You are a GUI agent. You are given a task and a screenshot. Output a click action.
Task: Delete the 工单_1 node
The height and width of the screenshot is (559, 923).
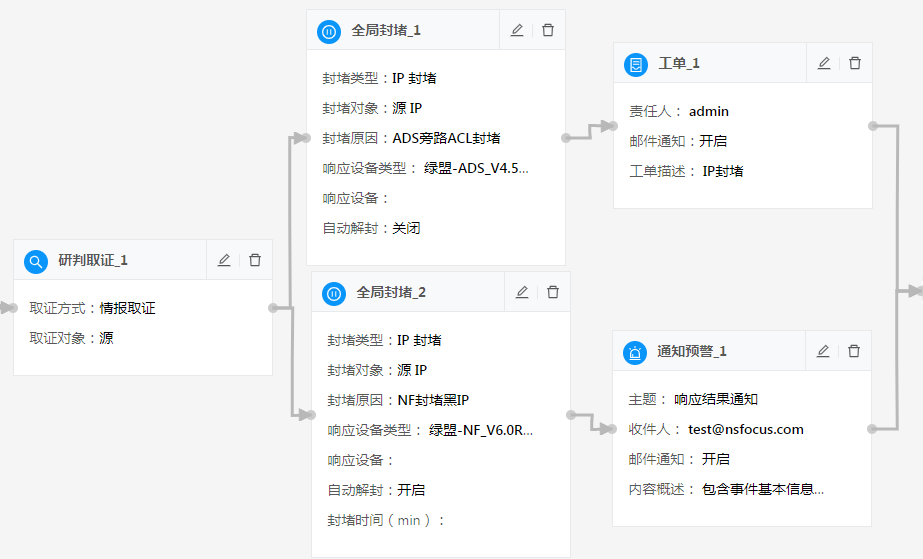click(x=855, y=63)
